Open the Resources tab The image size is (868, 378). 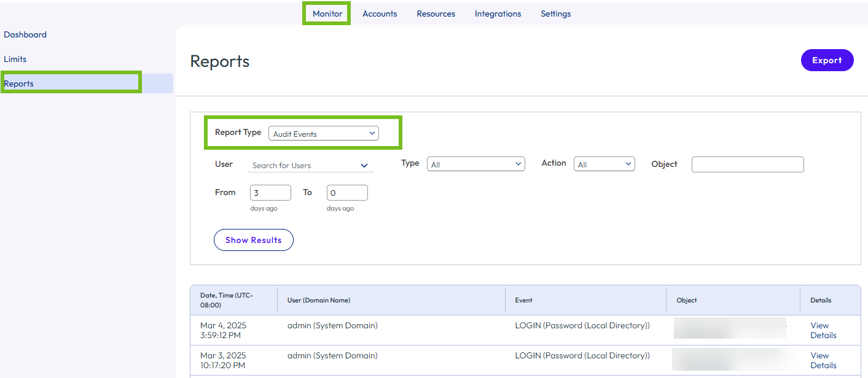click(x=436, y=13)
